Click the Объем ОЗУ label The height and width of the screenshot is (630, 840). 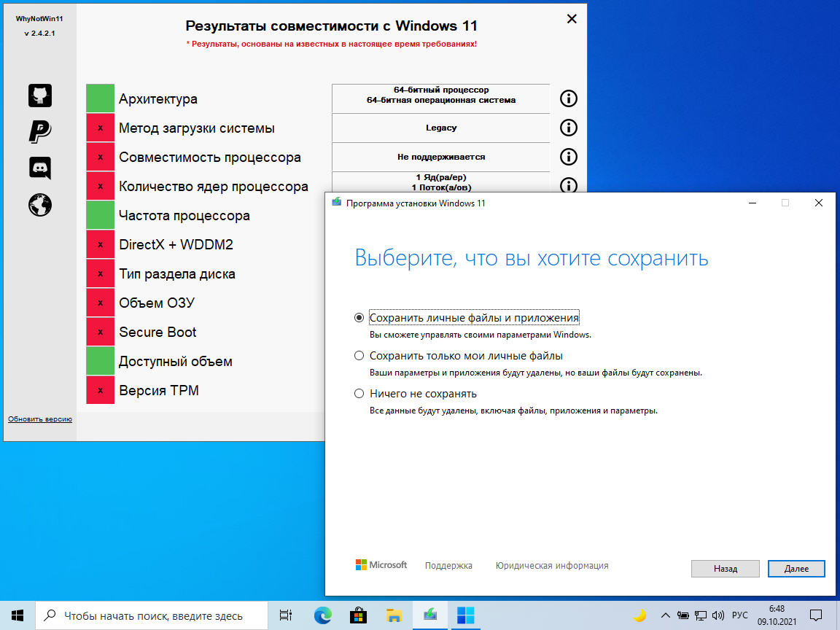point(157,303)
